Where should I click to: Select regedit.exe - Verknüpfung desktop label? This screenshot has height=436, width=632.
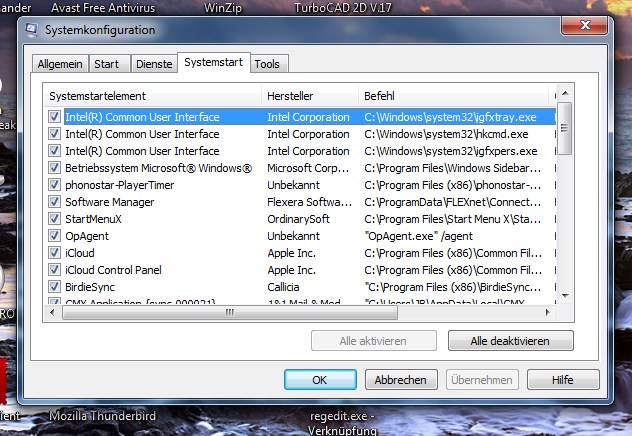[x=343, y=423]
